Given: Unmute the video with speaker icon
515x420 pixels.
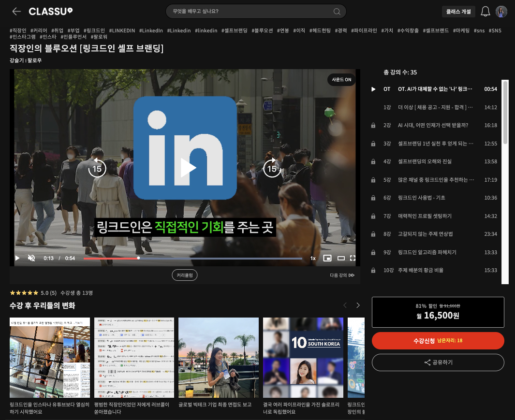Looking at the screenshot, I should (x=31, y=258).
